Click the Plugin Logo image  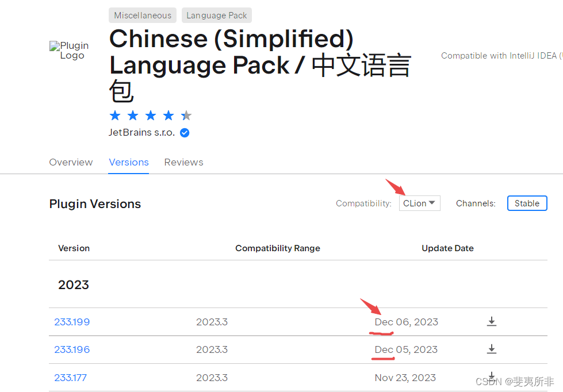tap(69, 51)
